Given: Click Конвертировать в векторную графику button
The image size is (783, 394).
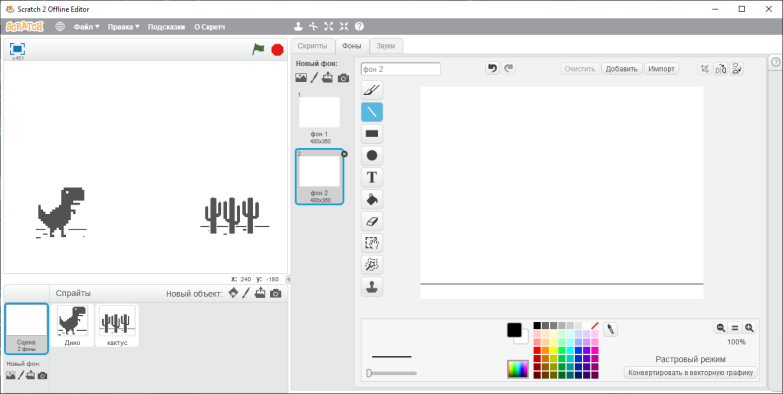Looking at the screenshot, I should pyautogui.click(x=691, y=373).
